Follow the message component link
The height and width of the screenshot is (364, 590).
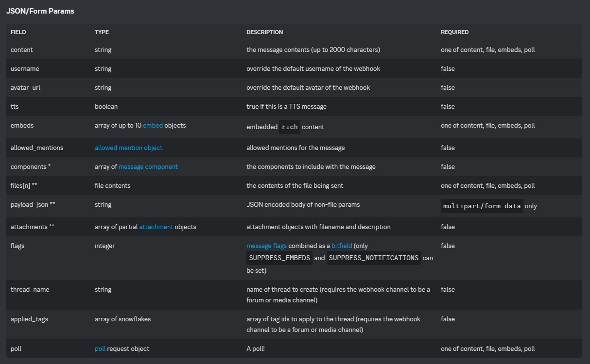tap(148, 166)
